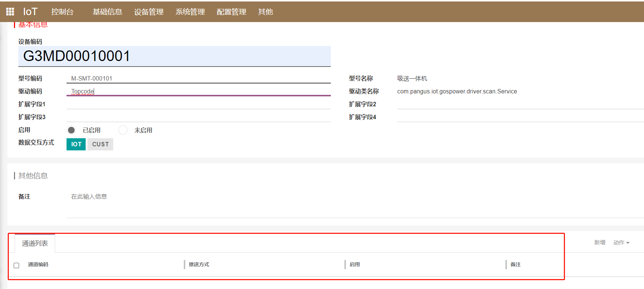Select the 未启用 radio button
Viewport: 644px width, 289px height.
coord(123,130)
